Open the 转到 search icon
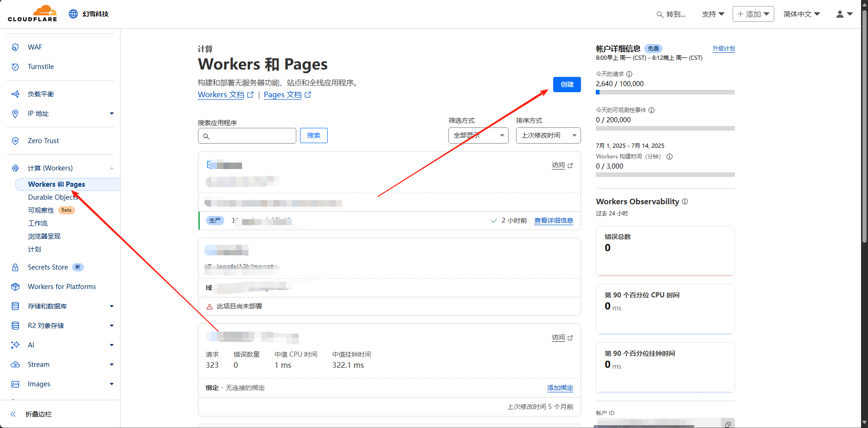 660,14
